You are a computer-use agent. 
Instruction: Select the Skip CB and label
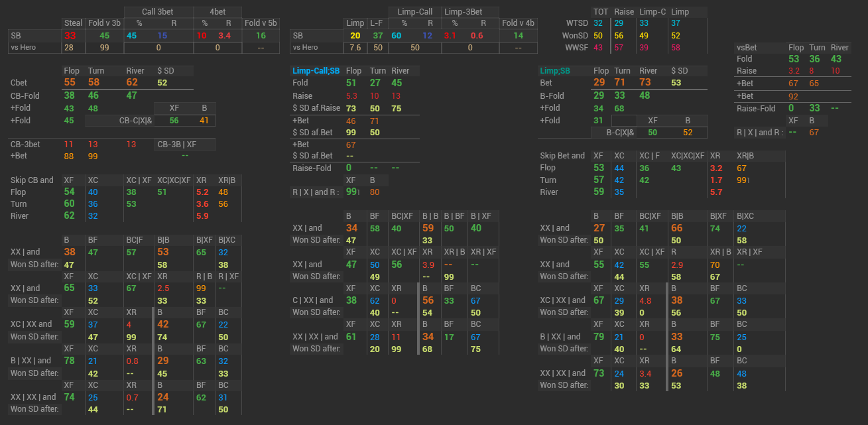[32, 180]
